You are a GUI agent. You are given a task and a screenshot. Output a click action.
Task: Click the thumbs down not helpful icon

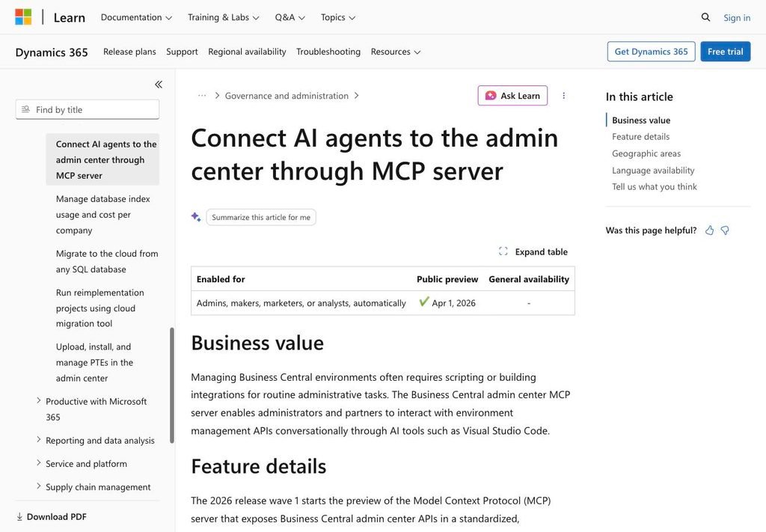pyautogui.click(x=725, y=230)
